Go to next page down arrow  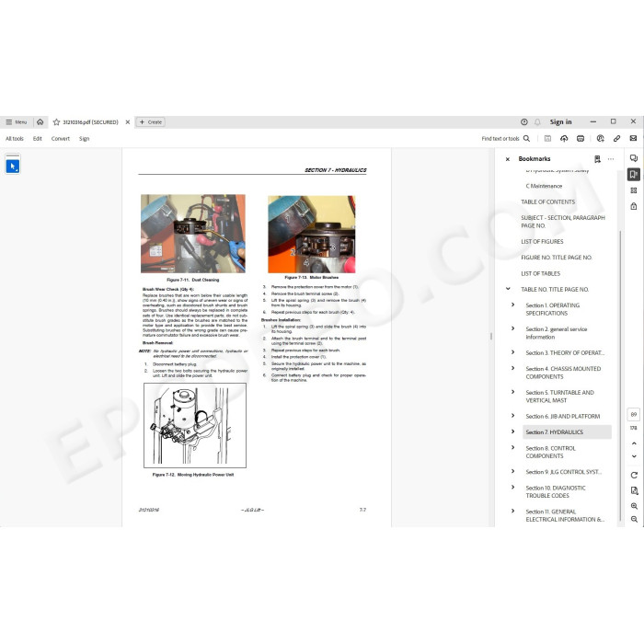pos(634,456)
